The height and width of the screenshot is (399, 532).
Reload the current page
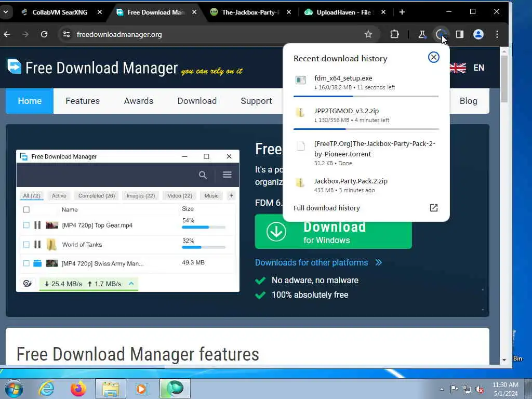pos(44,34)
